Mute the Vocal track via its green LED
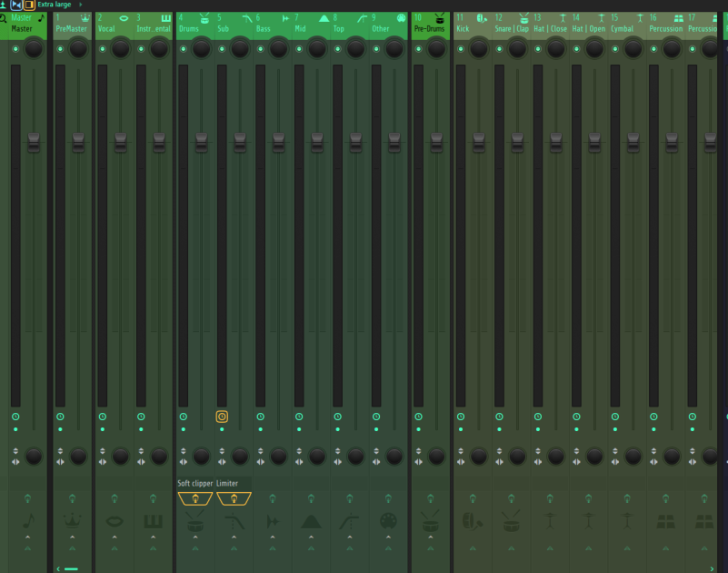This screenshot has width=728, height=573. point(103,49)
